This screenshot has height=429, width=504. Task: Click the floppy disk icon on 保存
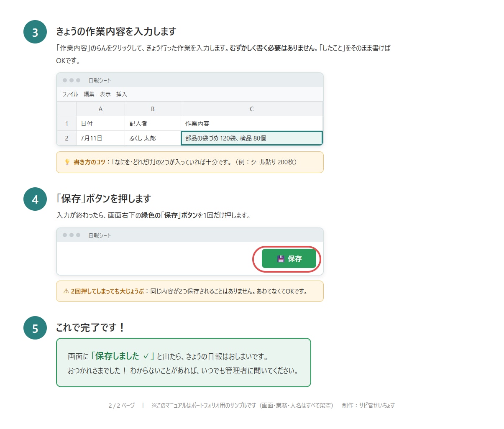pos(281,259)
